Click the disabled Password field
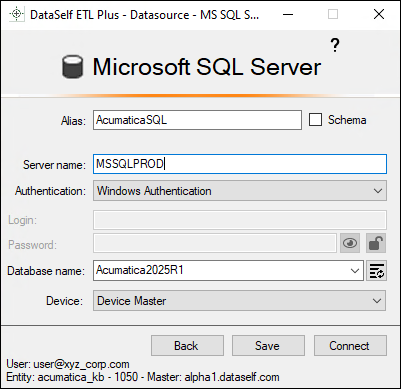 coord(215,243)
